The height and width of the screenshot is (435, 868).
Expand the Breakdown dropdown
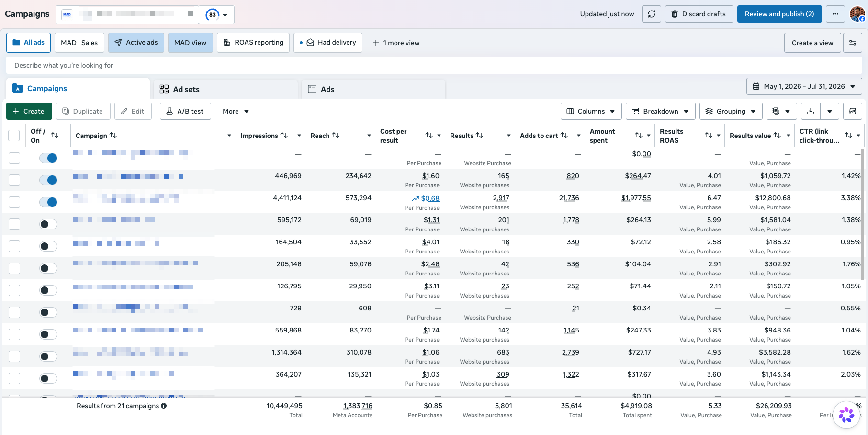coord(661,111)
